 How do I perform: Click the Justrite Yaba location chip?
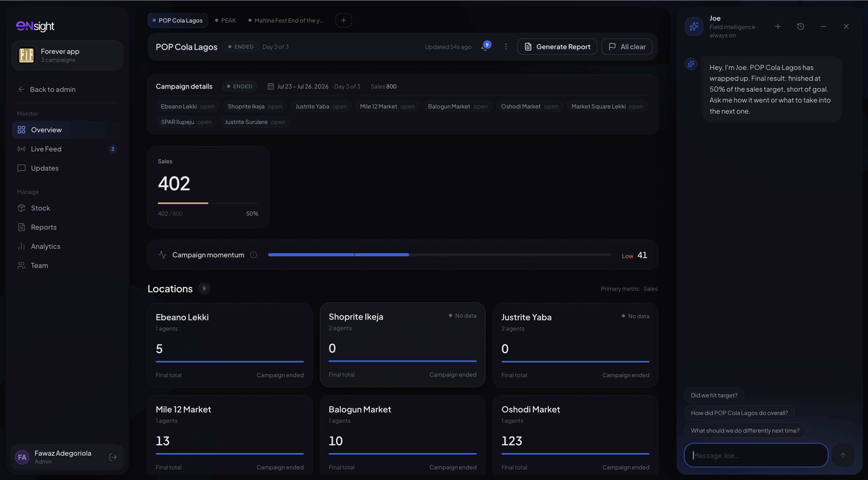coord(321,106)
